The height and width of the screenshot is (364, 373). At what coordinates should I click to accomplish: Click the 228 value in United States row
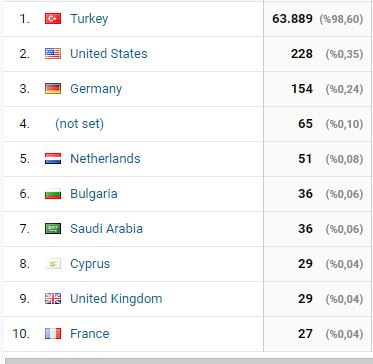(302, 54)
